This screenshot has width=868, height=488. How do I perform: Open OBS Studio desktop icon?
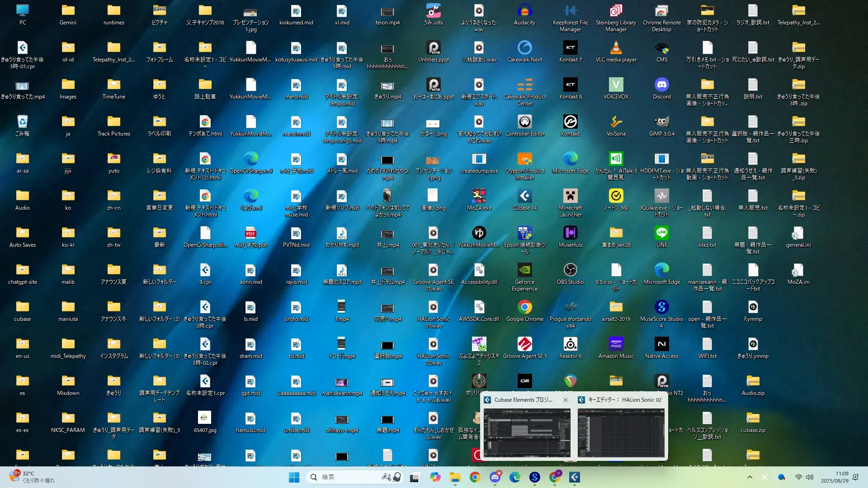[570, 270]
